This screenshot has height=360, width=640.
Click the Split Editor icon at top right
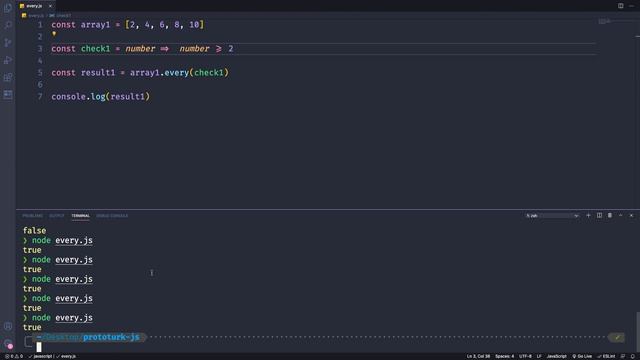[x=620, y=6]
